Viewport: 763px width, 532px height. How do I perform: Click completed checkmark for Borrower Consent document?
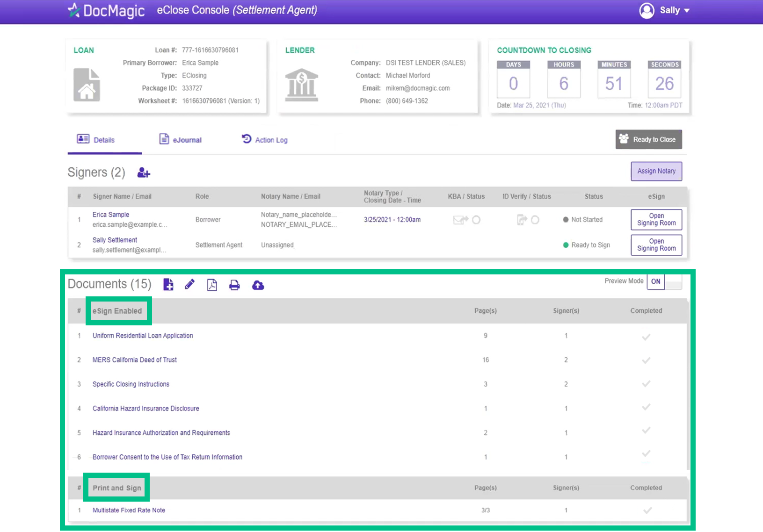[x=646, y=453]
